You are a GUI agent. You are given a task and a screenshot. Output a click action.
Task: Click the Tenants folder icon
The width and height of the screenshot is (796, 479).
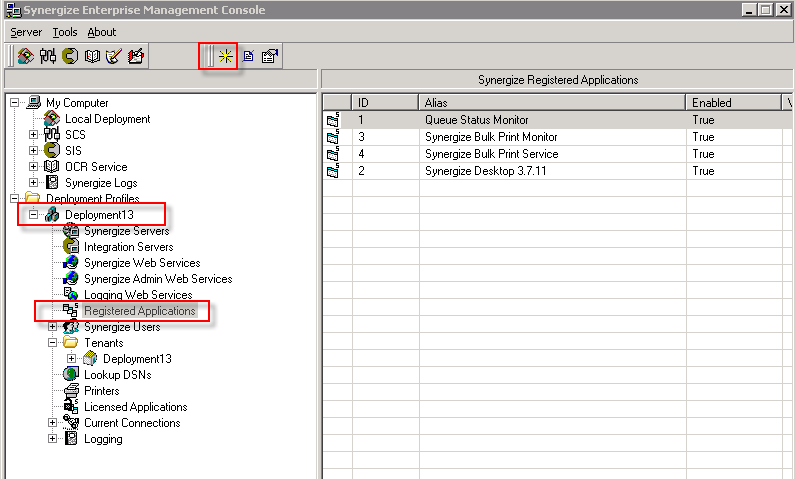pos(71,342)
